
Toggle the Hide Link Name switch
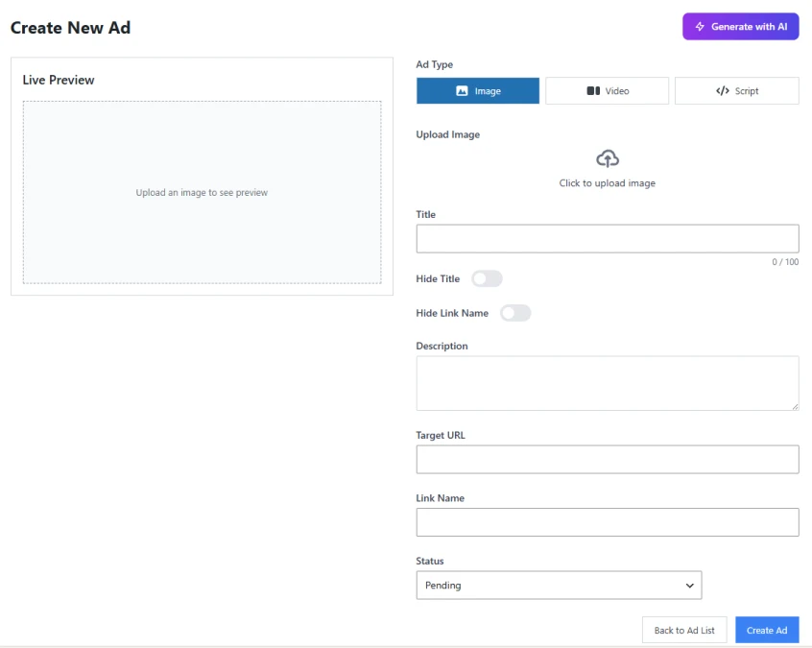tap(515, 313)
